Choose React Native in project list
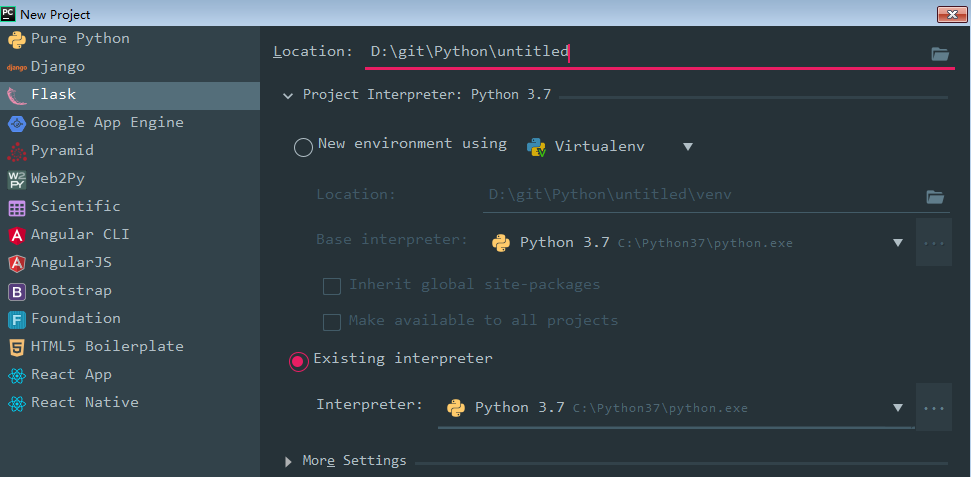The width and height of the screenshot is (971, 477). coord(84,403)
